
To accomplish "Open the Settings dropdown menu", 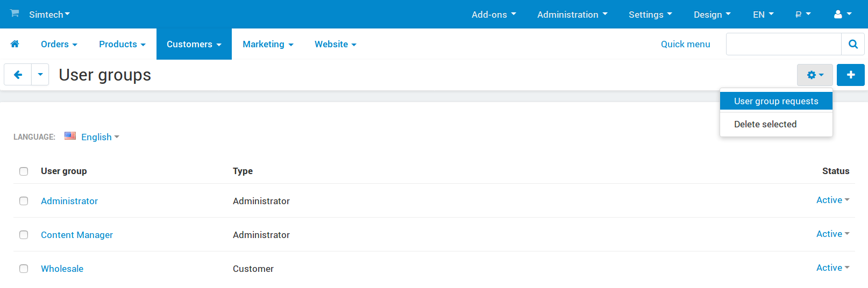I will (x=650, y=15).
